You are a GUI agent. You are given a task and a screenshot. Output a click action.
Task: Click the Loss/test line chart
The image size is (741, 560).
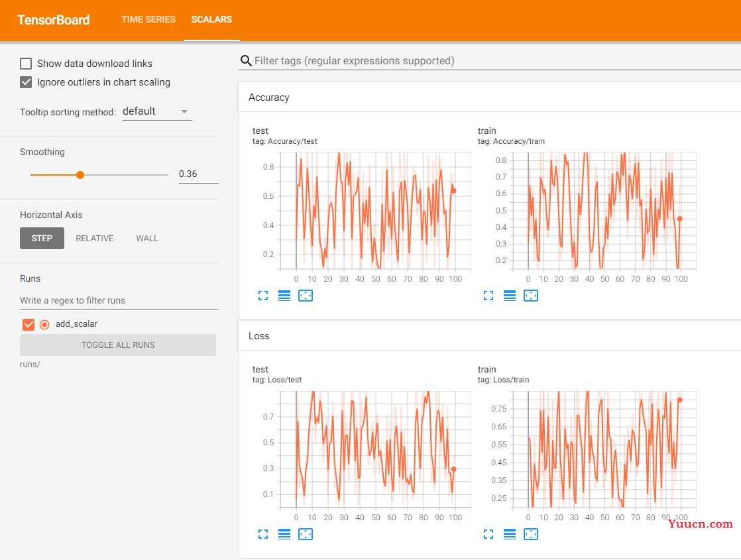pyautogui.click(x=376, y=449)
